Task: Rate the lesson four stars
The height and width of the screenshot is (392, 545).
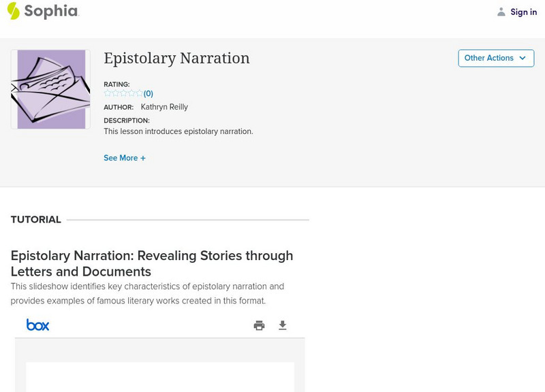Action: point(131,93)
